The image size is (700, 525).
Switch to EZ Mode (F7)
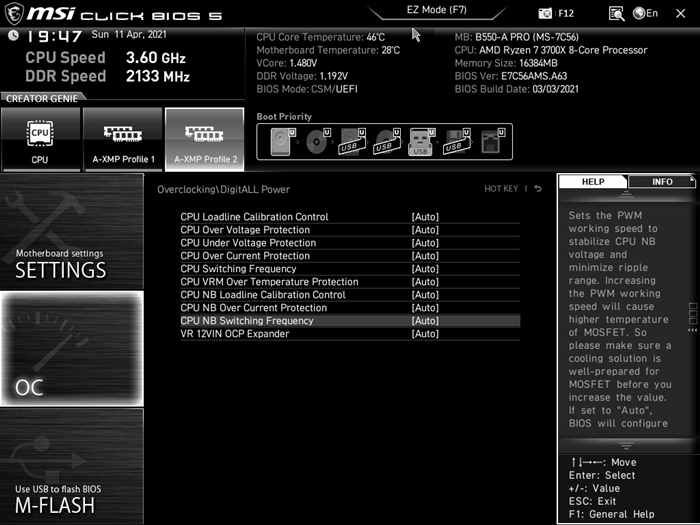point(437,10)
